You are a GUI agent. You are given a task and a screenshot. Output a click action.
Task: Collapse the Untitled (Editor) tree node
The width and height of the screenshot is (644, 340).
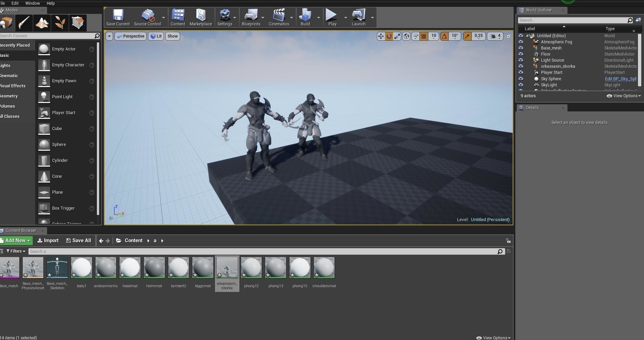click(527, 36)
